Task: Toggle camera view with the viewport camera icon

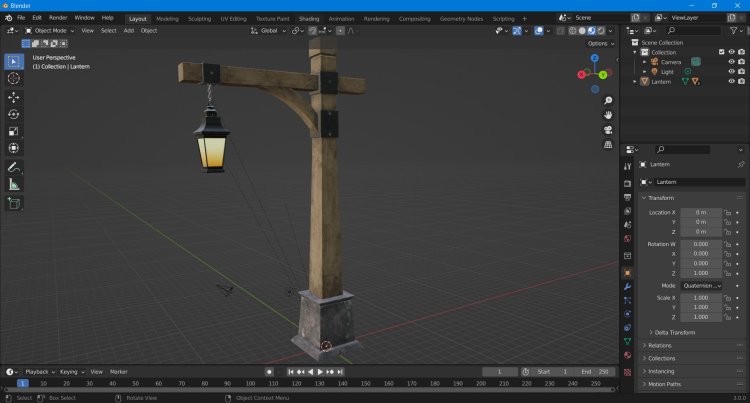Action: (608, 130)
